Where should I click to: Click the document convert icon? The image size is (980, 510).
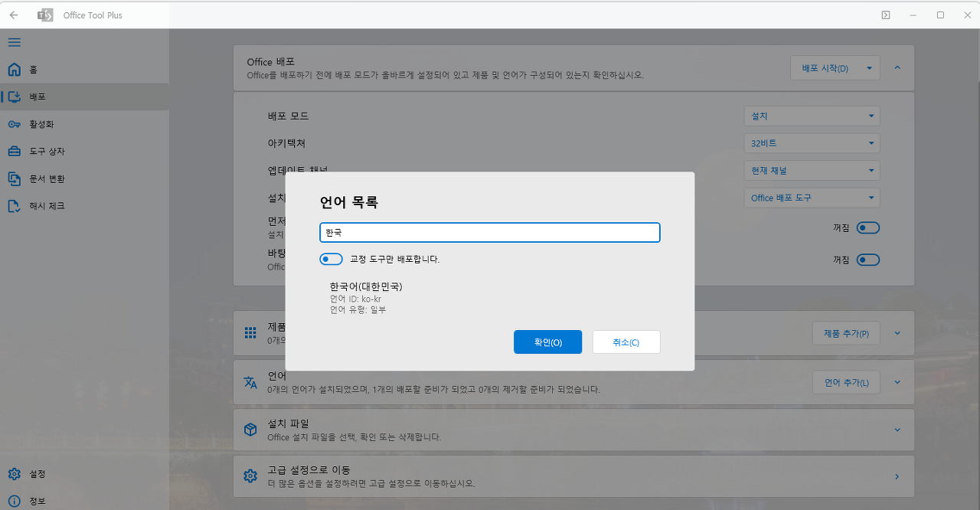point(15,178)
